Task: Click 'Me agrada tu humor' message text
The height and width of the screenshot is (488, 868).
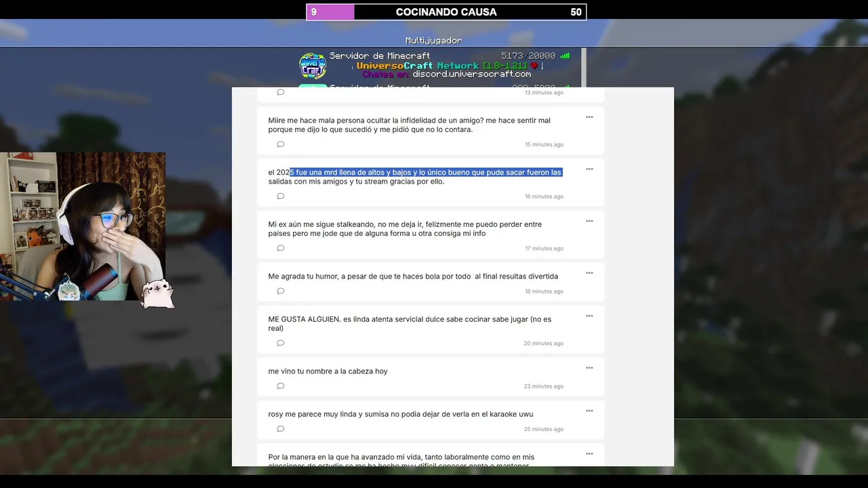Action: coord(413,277)
